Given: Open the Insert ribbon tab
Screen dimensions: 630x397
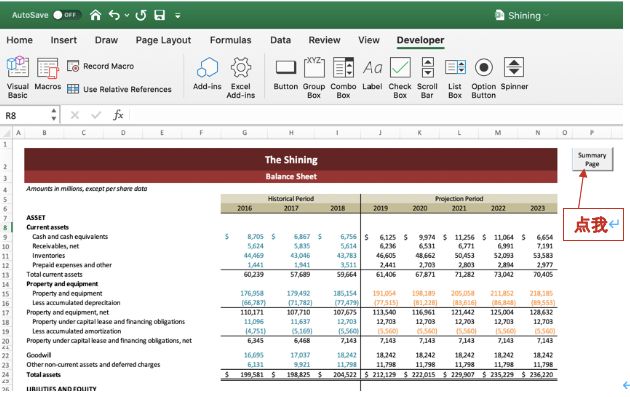Looking at the screenshot, I should pos(63,40).
